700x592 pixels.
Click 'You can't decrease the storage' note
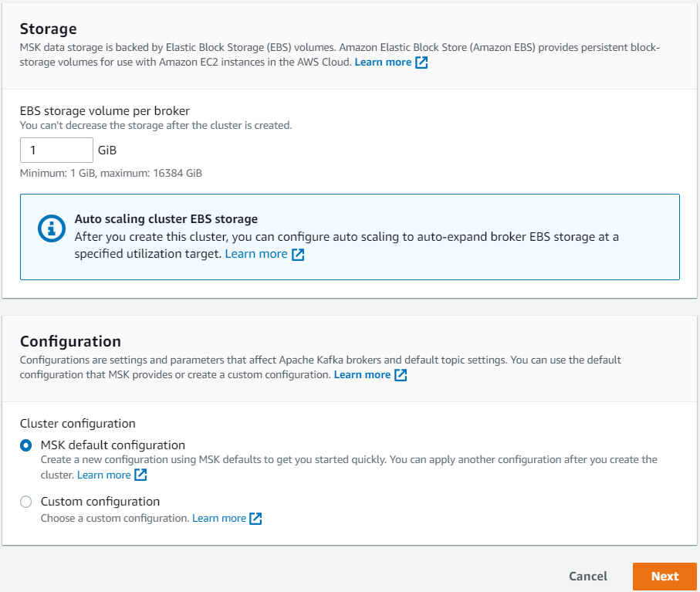pyautogui.click(x=156, y=126)
